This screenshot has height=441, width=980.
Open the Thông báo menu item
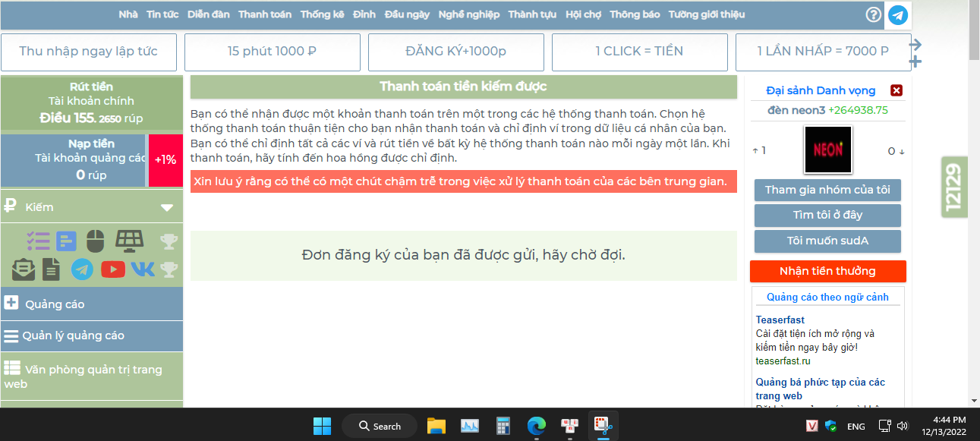coord(635,14)
